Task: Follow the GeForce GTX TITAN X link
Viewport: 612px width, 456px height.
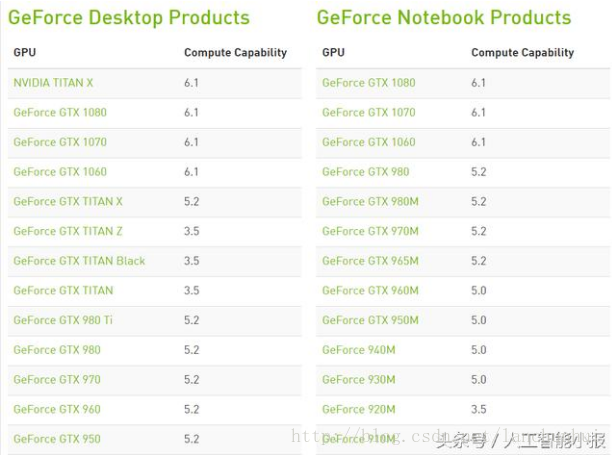Action: [x=68, y=201]
